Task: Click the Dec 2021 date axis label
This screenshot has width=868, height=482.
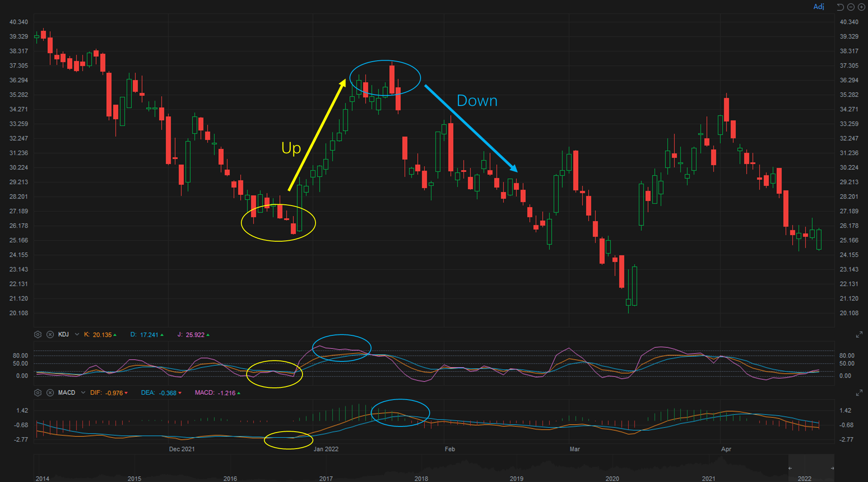Action: pyautogui.click(x=182, y=449)
